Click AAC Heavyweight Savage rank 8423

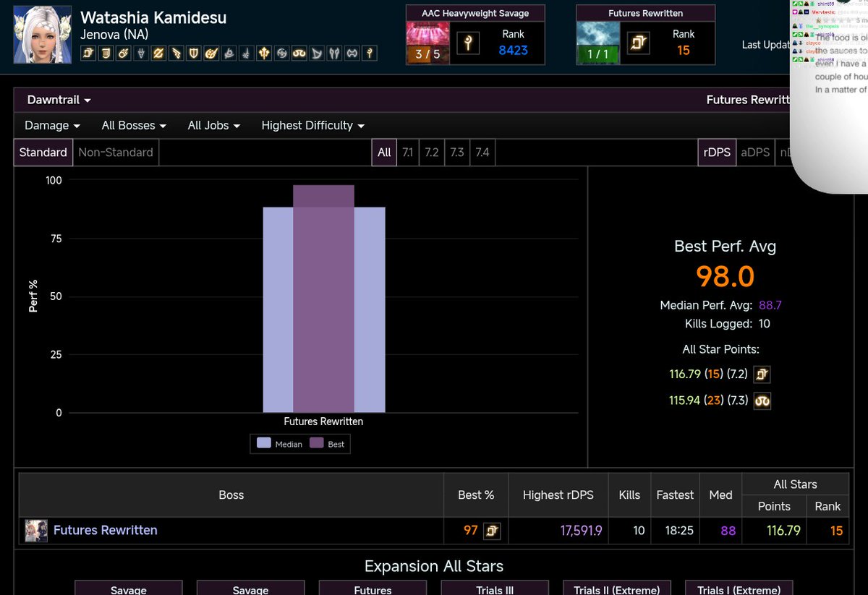click(513, 51)
